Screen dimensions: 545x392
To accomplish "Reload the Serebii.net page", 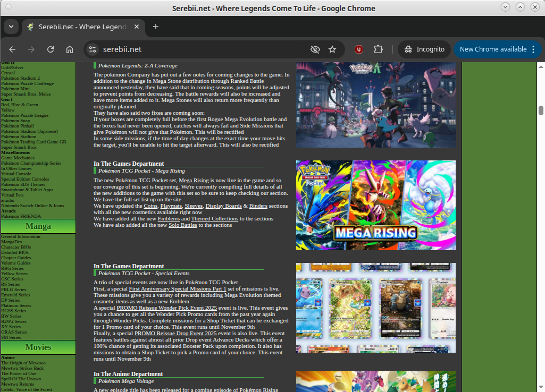I will (x=51, y=49).
